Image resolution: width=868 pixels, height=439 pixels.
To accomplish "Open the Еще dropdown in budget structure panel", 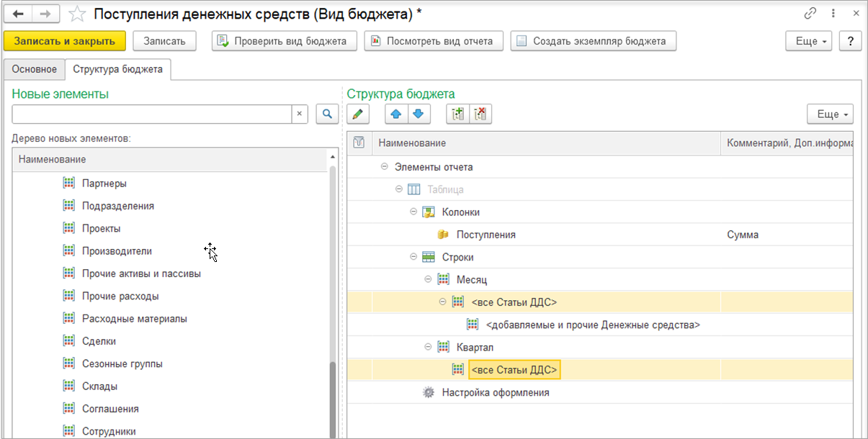I will click(x=830, y=114).
